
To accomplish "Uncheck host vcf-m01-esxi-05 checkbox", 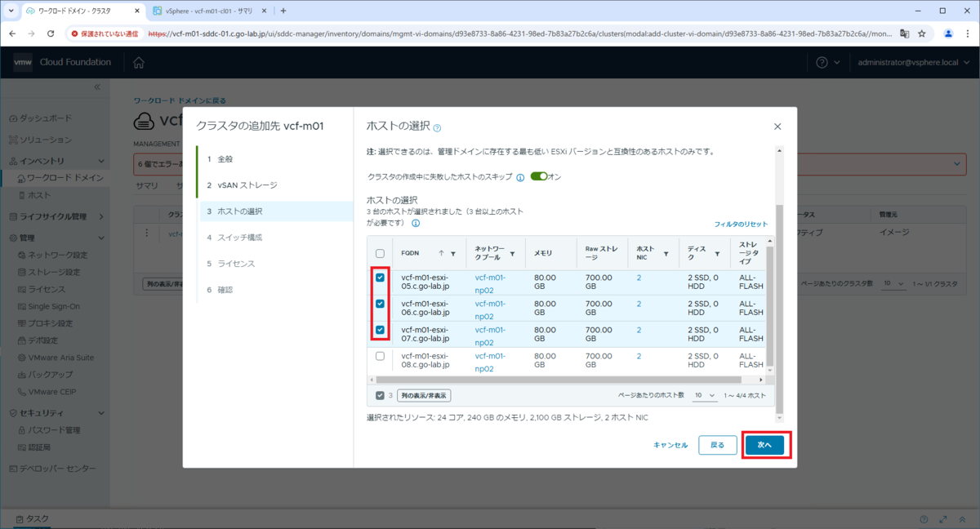I will pos(380,278).
